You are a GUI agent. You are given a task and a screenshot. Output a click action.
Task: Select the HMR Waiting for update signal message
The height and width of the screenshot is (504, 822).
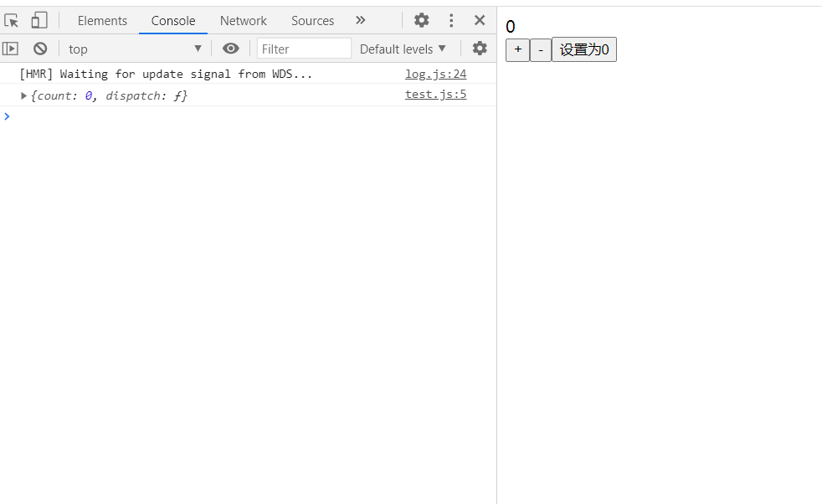pos(166,74)
